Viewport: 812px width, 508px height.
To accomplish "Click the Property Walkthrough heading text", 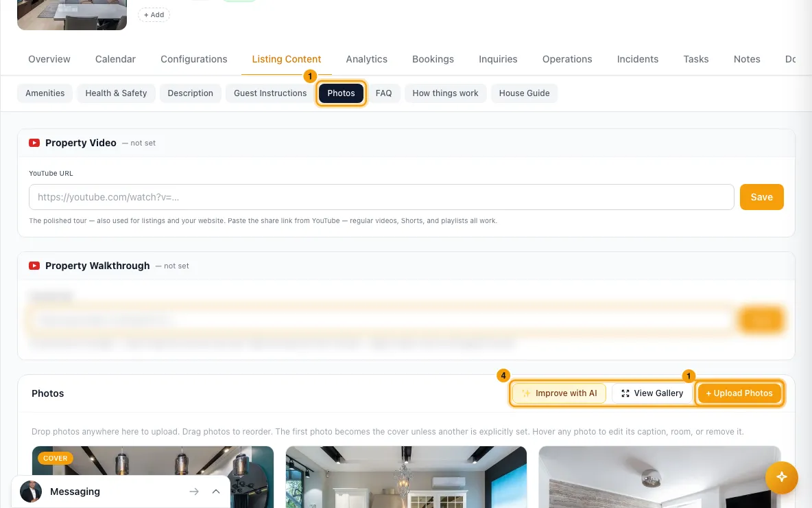I will 97,266.
